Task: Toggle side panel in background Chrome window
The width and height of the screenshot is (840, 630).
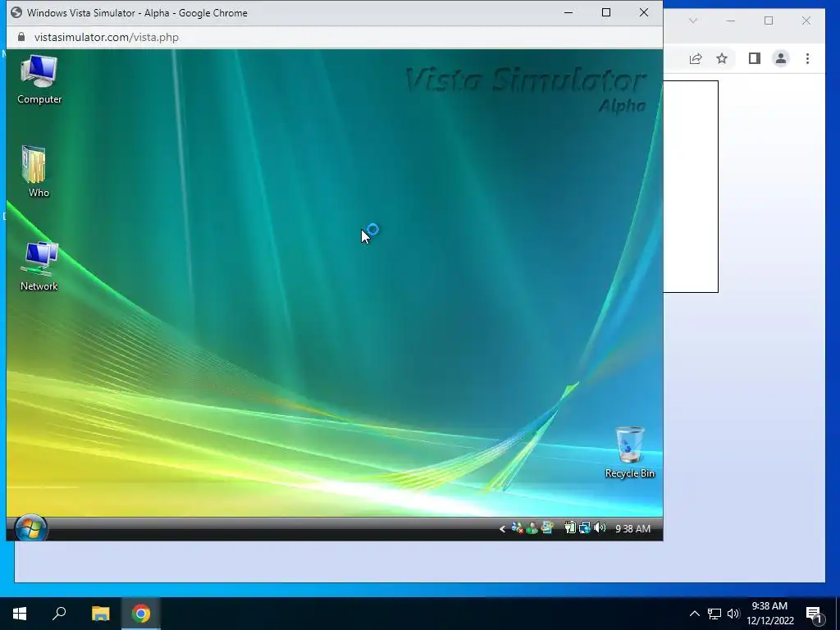Action: pyautogui.click(x=755, y=58)
